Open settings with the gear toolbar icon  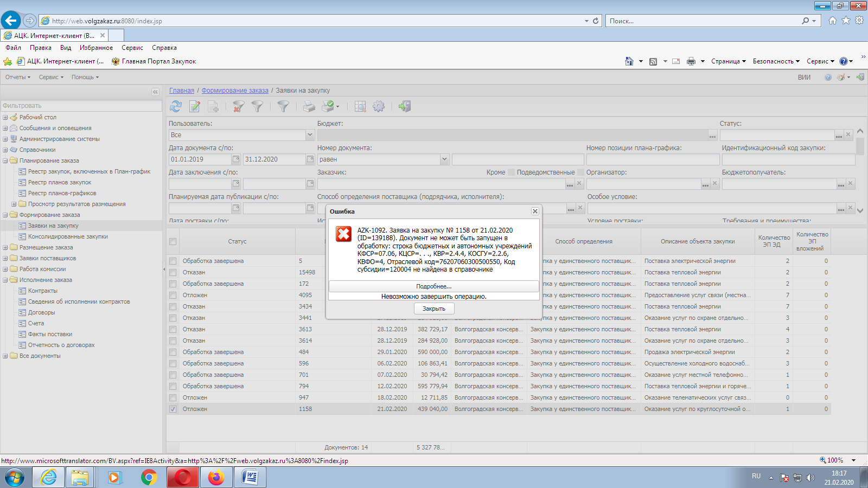(379, 107)
